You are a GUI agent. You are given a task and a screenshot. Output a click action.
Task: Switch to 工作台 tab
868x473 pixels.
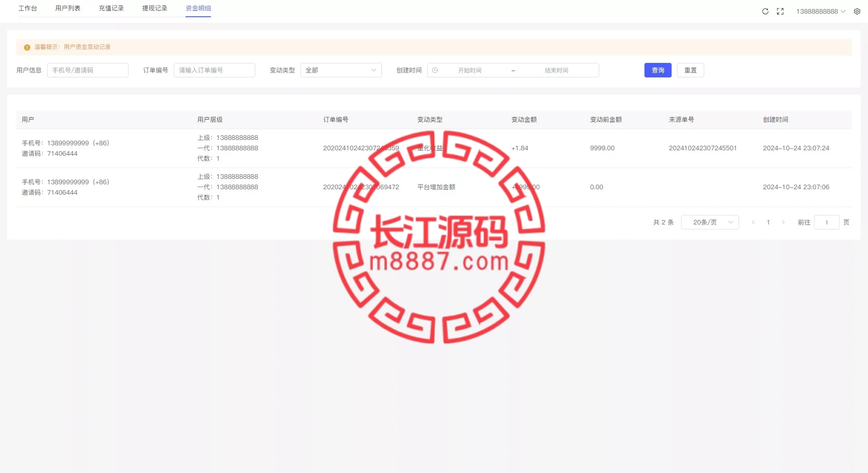coord(28,8)
